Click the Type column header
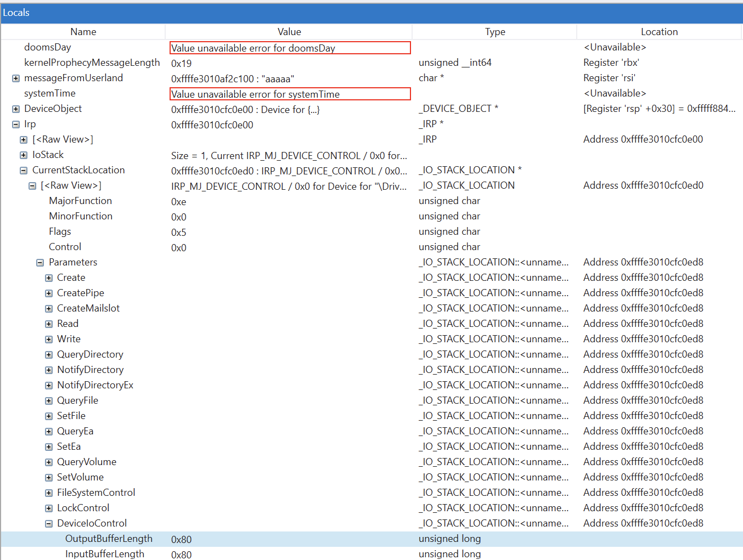743x560 pixels. 494,32
